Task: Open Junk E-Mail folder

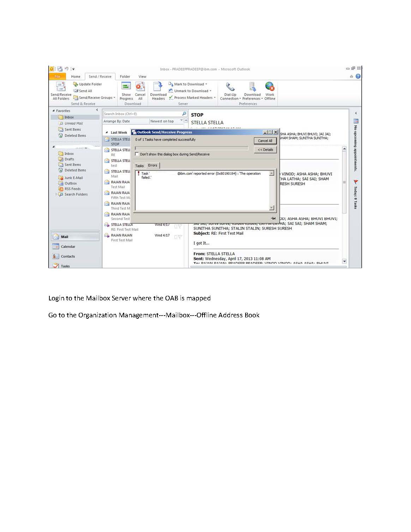Action: [71, 178]
